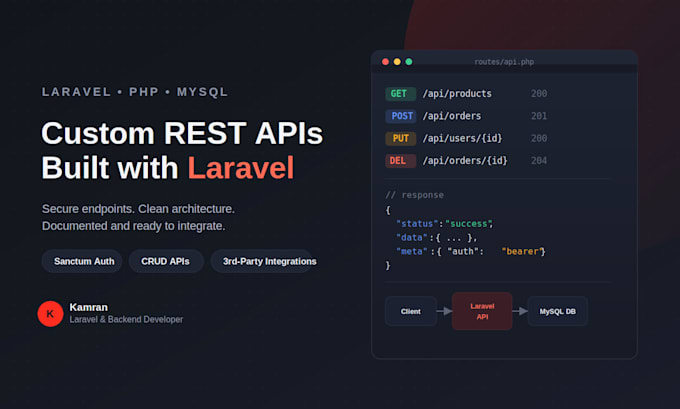Click the "meta" JSON key
Image resolution: width=680 pixels, height=409 pixels.
pyautogui.click(x=412, y=252)
